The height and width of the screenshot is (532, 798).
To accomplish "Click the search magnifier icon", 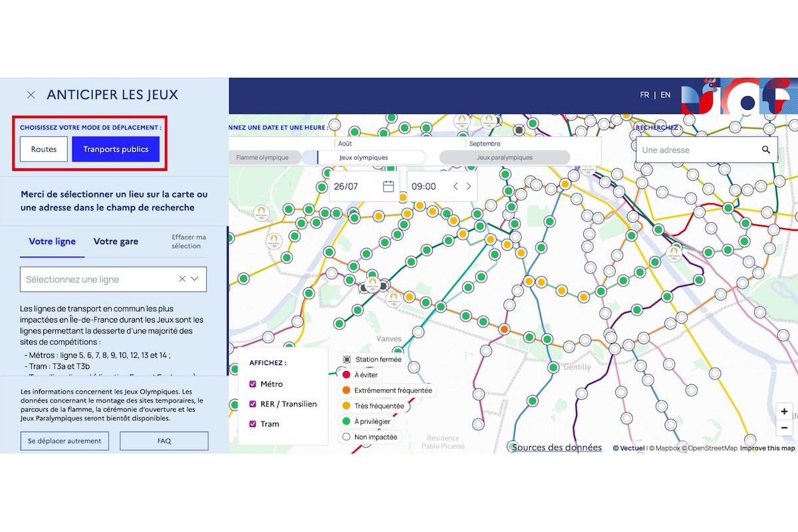I will [766, 150].
